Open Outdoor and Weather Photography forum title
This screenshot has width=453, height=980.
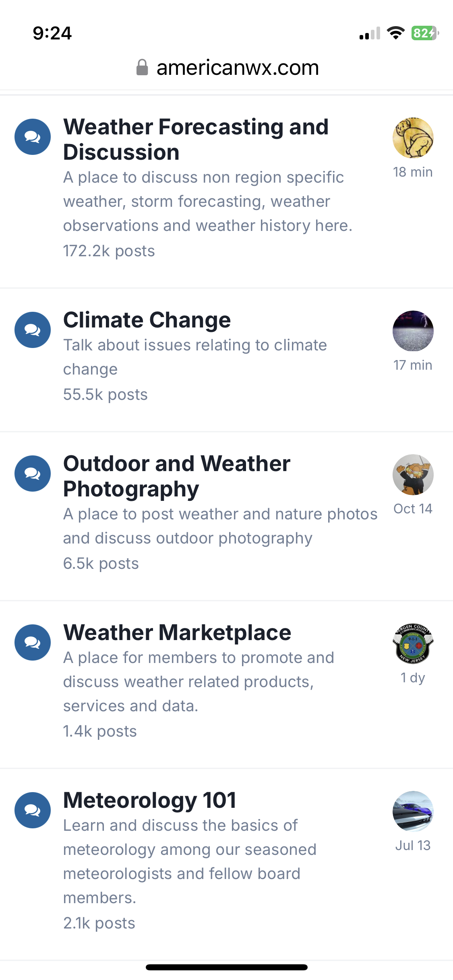(177, 476)
